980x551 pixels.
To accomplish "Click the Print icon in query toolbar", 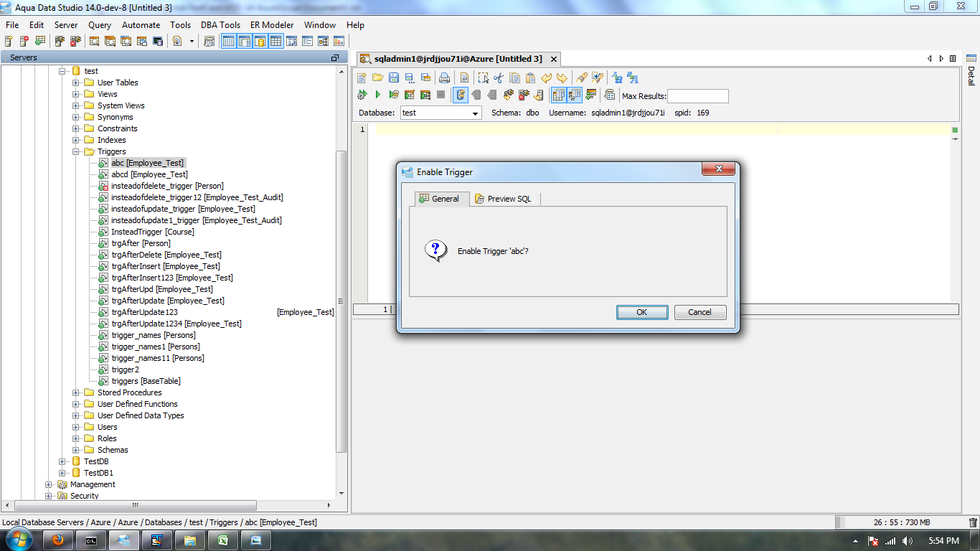I will 444,77.
